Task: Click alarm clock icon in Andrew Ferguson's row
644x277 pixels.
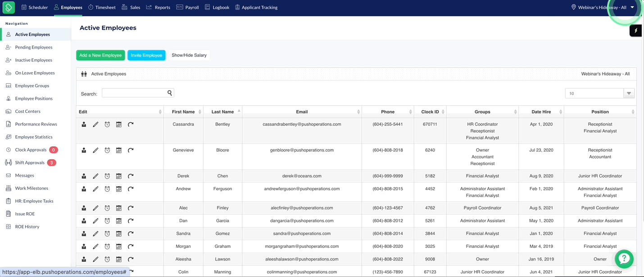Action: [107, 189]
